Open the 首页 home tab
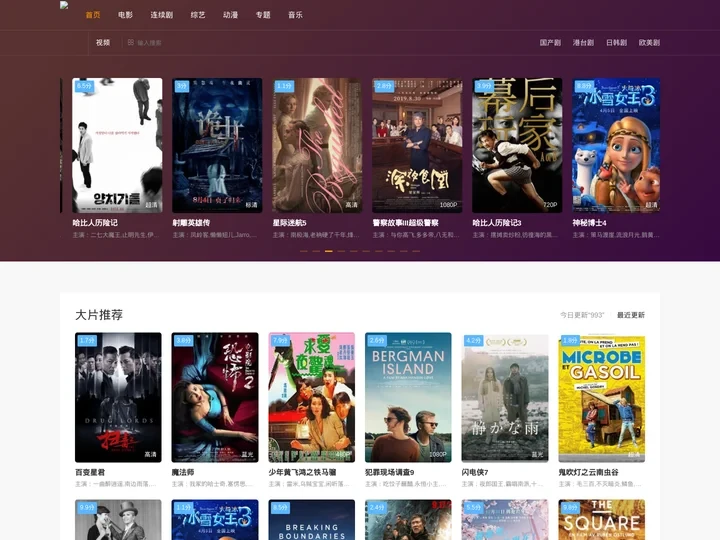 93,15
